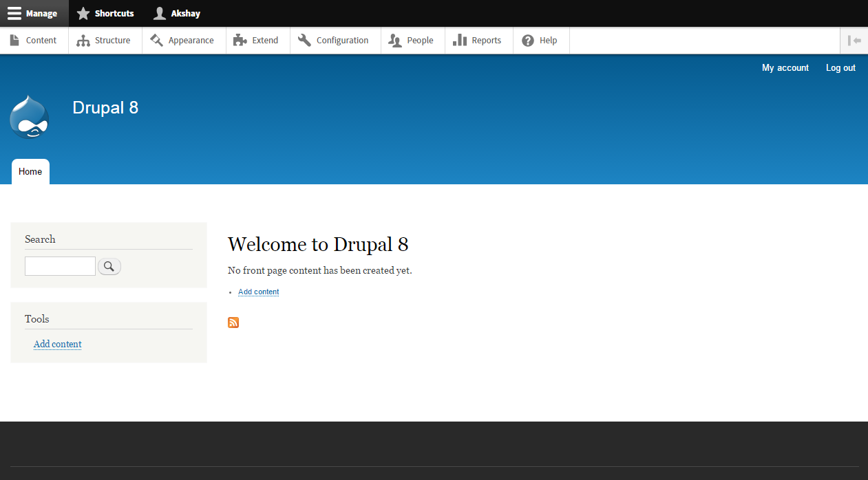The image size is (868, 480).
Task: Go to My account
Action: tap(785, 68)
